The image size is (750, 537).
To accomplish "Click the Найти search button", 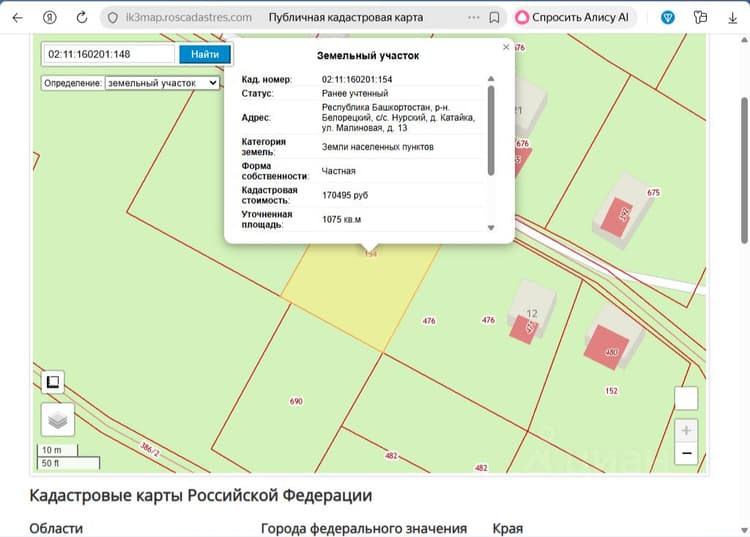I will [x=205, y=54].
